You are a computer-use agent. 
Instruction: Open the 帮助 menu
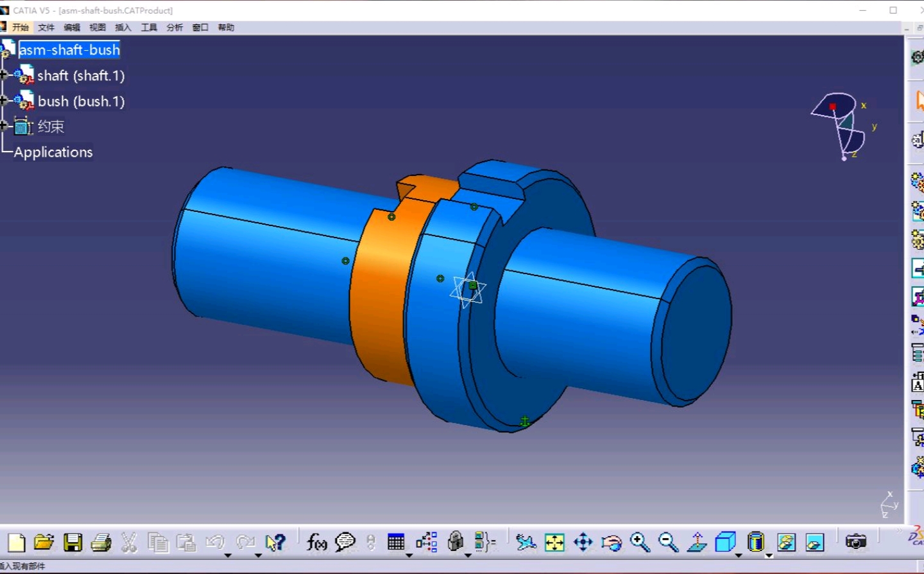point(226,28)
